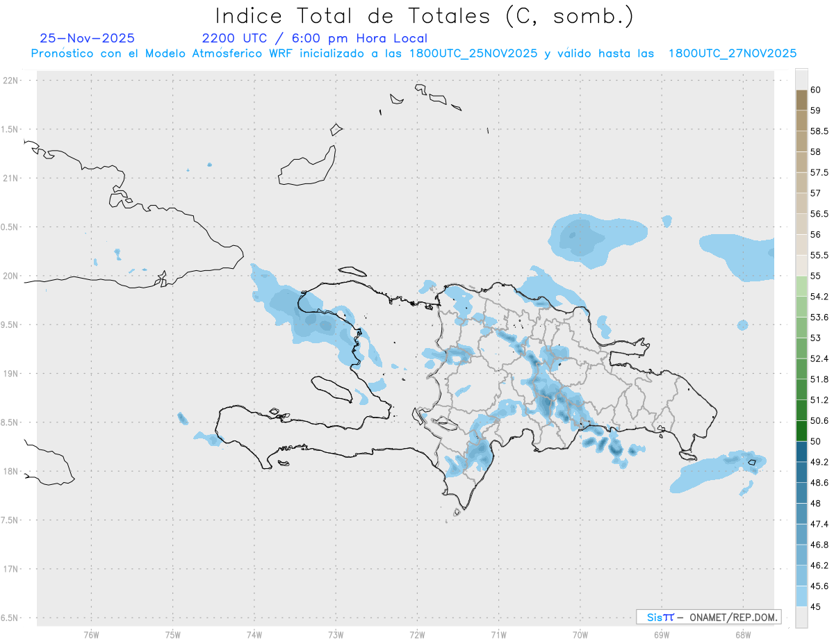Select the pale beige legend band between 55 and 55.5
Image resolution: width=834 pixels, height=644 pixels.
pyautogui.click(x=801, y=266)
